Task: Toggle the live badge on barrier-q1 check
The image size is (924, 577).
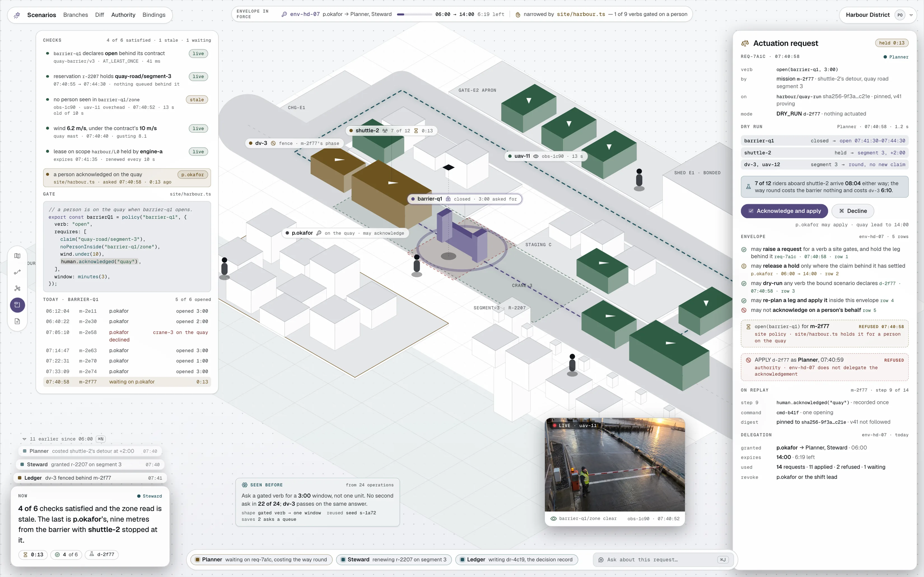Action: (x=198, y=54)
